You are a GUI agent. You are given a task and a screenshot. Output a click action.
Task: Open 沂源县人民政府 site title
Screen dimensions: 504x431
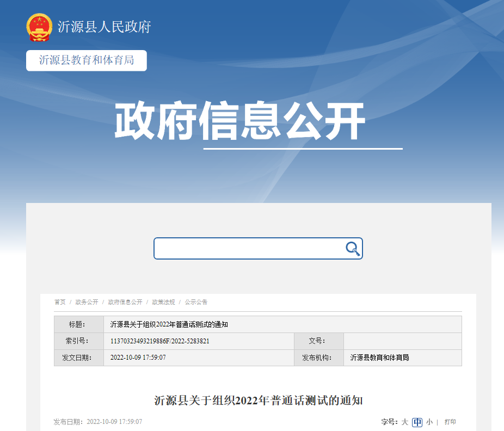pyautogui.click(x=104, y=27)
